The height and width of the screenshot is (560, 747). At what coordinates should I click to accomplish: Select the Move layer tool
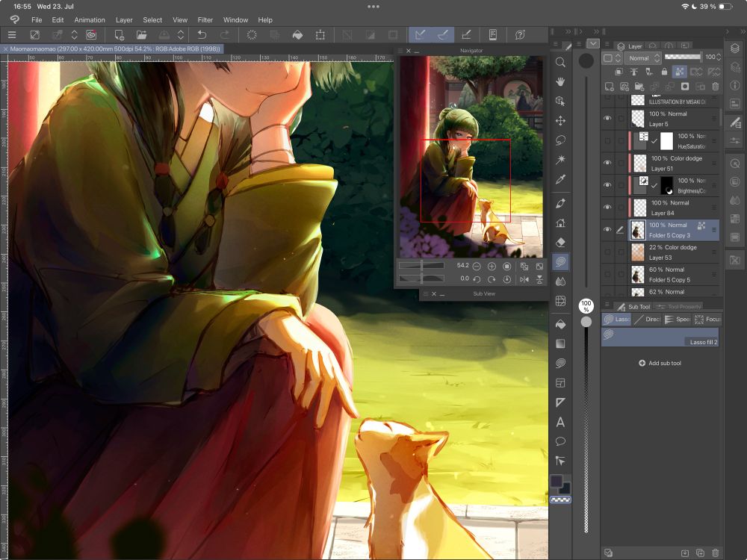(560, 121)
